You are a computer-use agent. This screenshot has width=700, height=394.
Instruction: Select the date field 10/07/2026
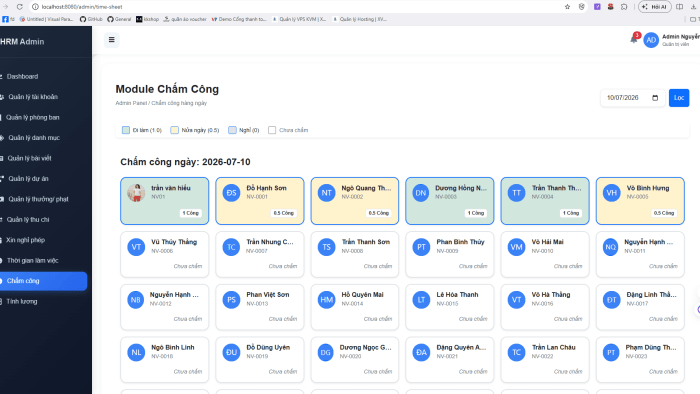tap(632, 98)
